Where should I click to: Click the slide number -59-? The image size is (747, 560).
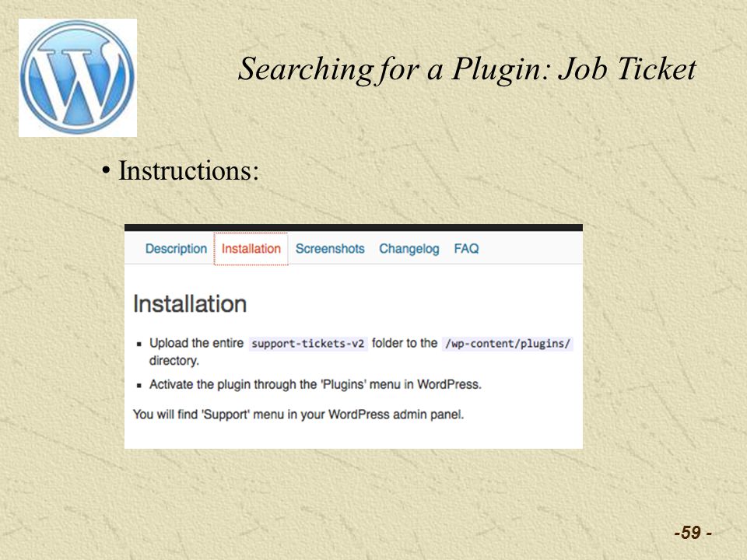693,532
